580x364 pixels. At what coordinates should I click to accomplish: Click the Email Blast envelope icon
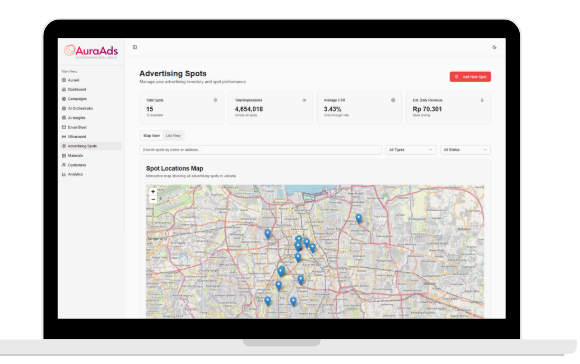point(64,127)
